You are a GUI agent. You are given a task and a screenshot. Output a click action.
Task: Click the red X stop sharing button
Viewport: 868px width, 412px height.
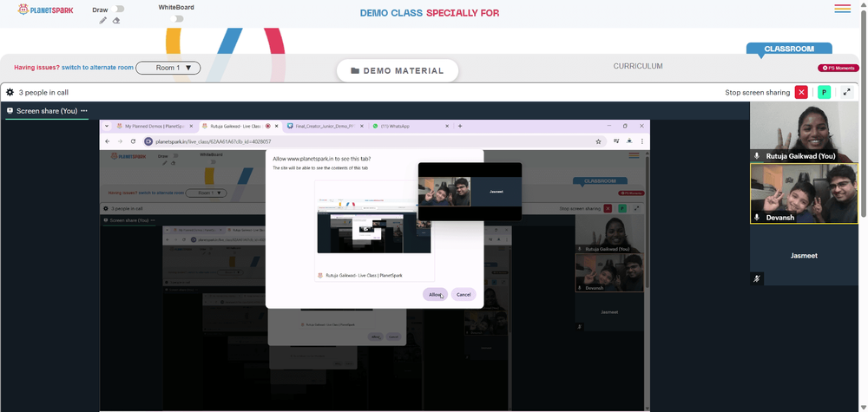pyautogui.click(x=801, y=92)
